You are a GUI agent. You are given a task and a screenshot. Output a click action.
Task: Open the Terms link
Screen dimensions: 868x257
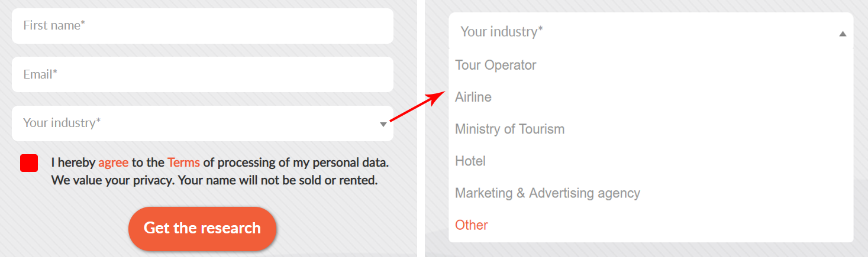click(183, 162)
